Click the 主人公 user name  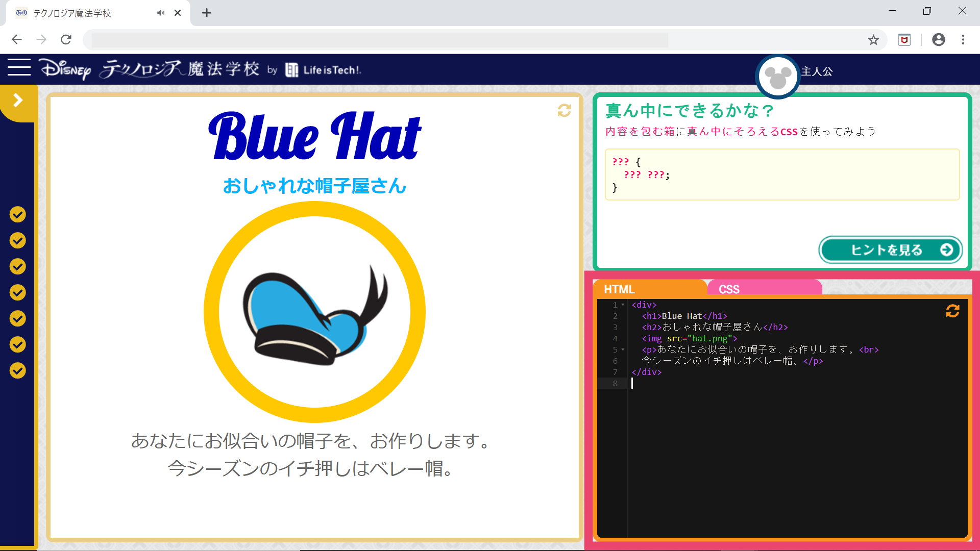point(817,71)
